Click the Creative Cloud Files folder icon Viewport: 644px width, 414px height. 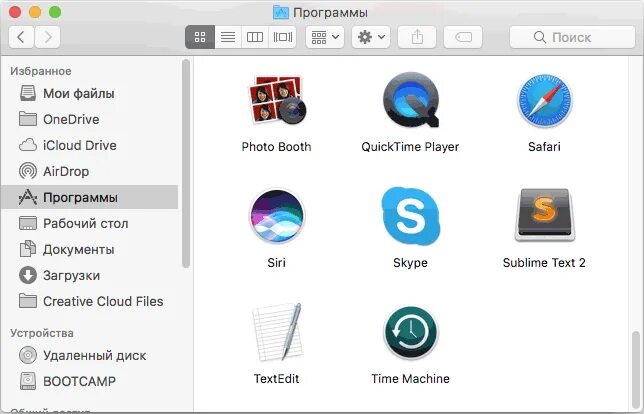[28, 301]
